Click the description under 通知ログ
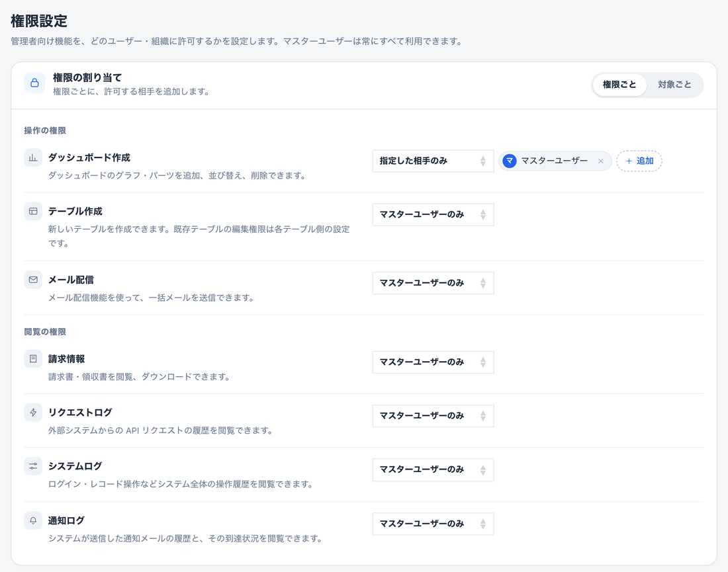 (185, 538)
